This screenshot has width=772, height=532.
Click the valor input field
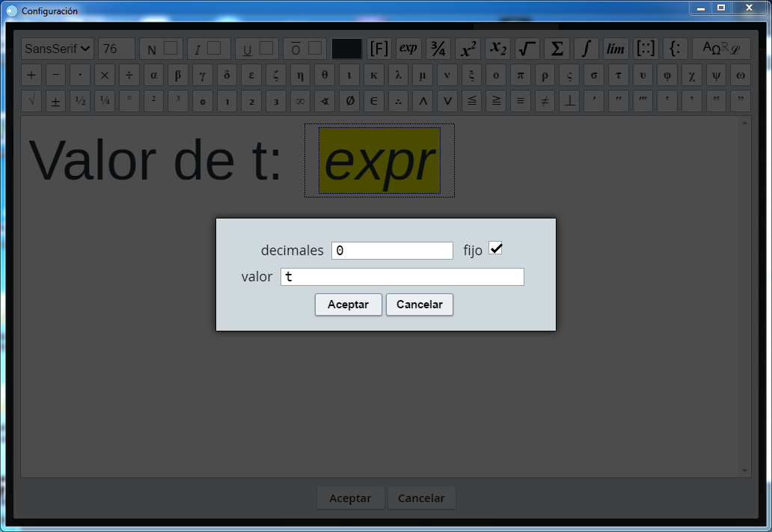coord(402,277)
